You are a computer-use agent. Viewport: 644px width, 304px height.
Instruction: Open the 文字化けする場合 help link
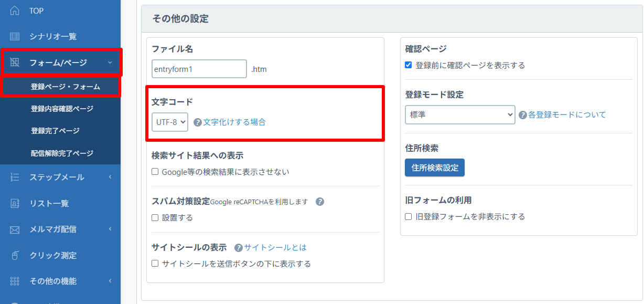(x=234, y=122)
